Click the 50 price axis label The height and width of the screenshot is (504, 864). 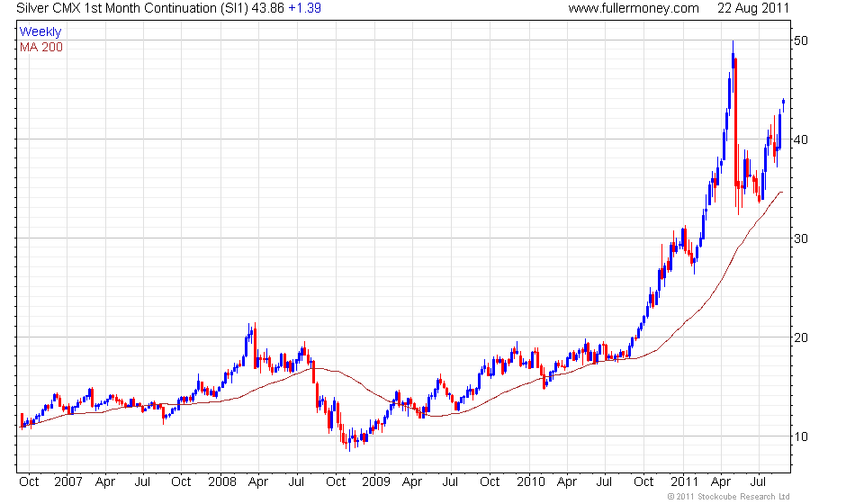coord(801,40)
